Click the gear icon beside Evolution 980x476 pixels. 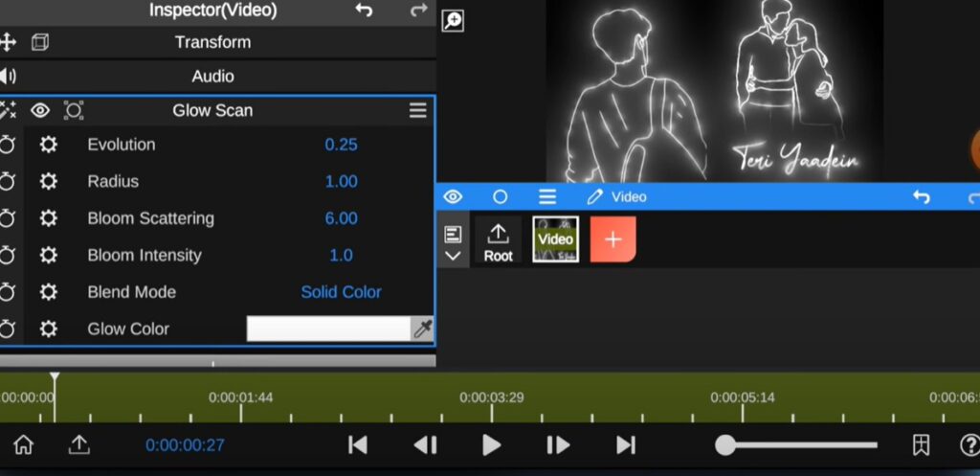pos(48,145)
